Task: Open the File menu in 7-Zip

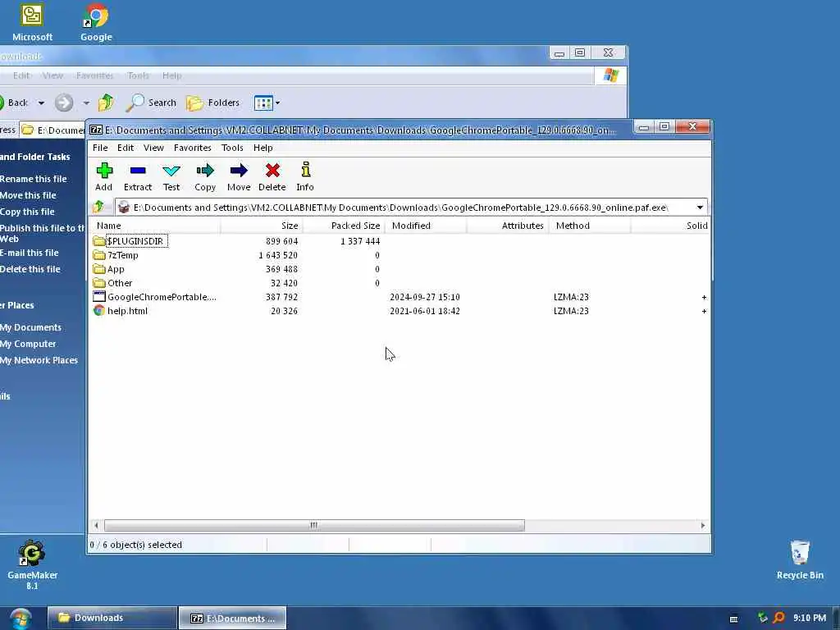Action: (x=100, y=148)
